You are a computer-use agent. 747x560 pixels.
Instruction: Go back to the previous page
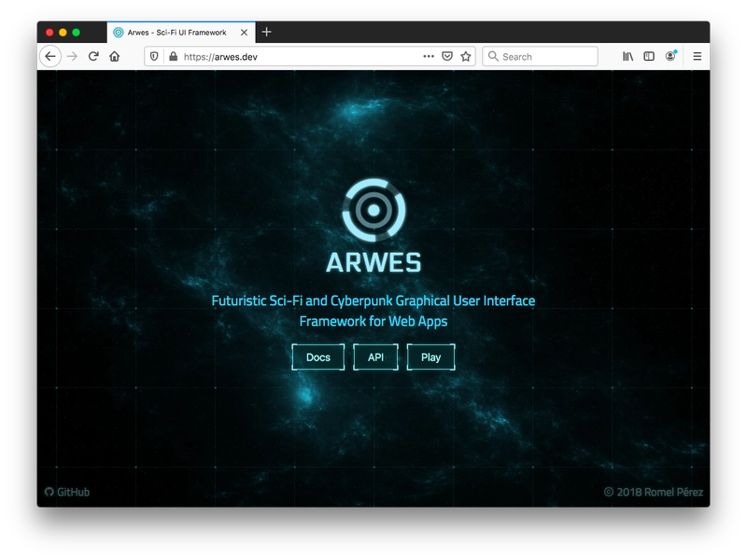pos(50,57)
